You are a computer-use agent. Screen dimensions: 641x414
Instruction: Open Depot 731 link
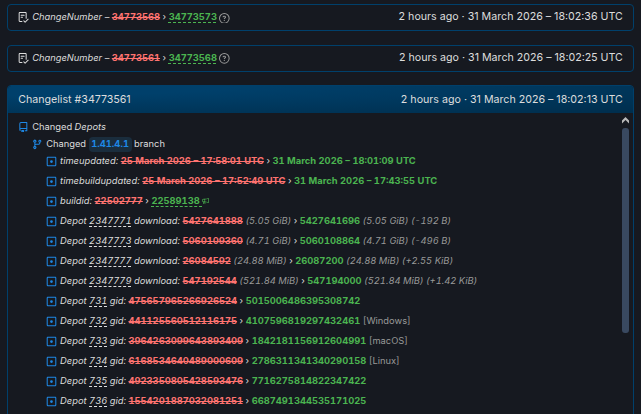pos(98,301)
